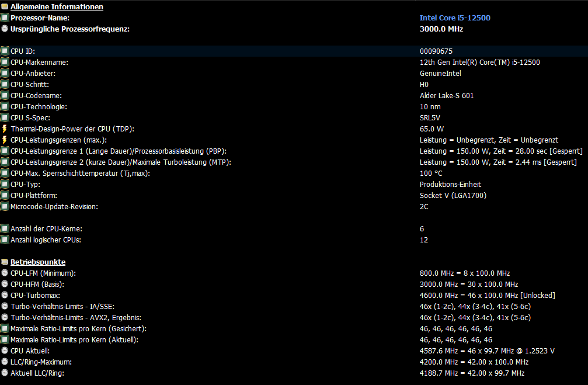Click the clock icon beside LLC/Ring-Maximum

pyautogui.click(x=5, y=362)
